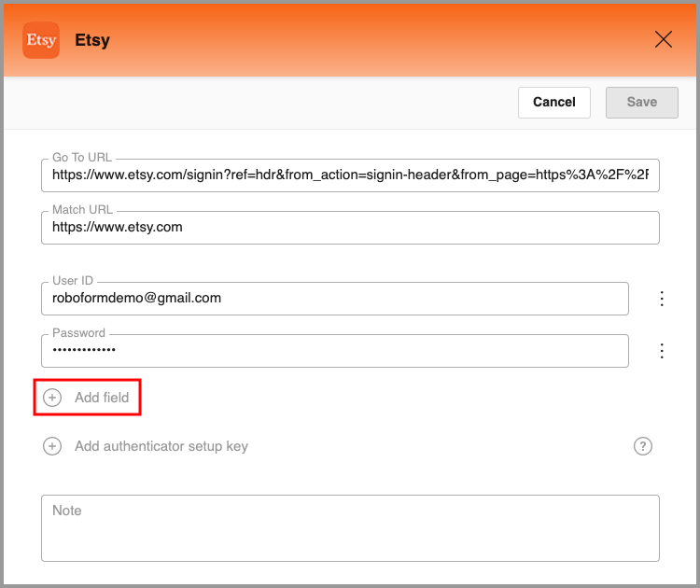Screen dimensions: 700x588
Task: Click the Etsy logo icon
Action: pyautogui.click(x=41, y=40)
